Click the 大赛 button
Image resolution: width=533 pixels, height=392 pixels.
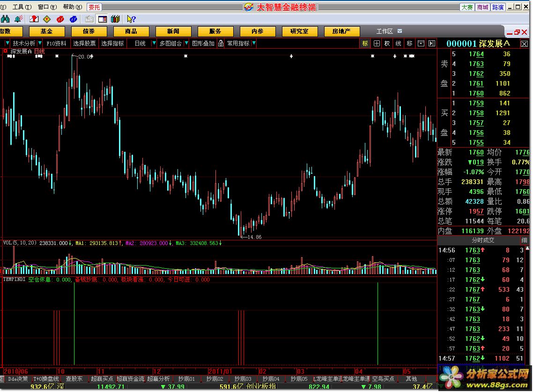coord(467,7)
